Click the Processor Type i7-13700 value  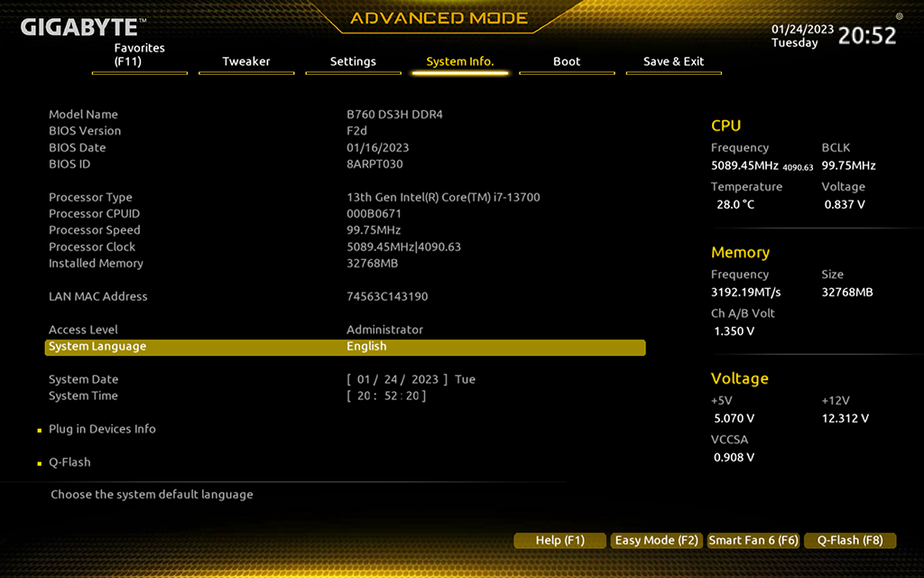coord(443,197)
